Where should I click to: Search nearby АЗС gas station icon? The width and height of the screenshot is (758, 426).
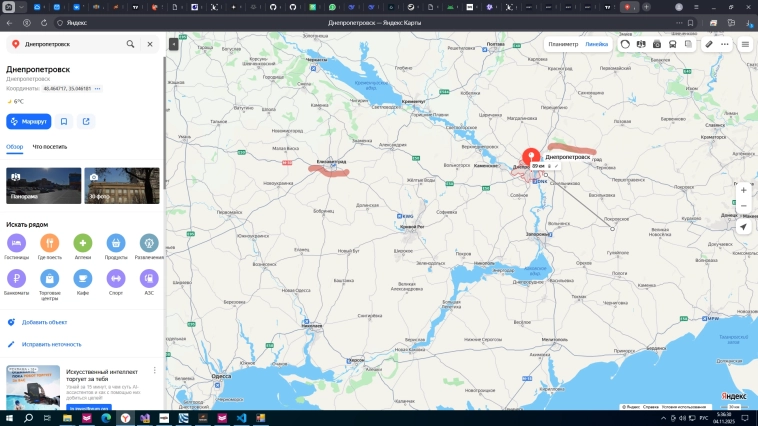click(149, 279)
